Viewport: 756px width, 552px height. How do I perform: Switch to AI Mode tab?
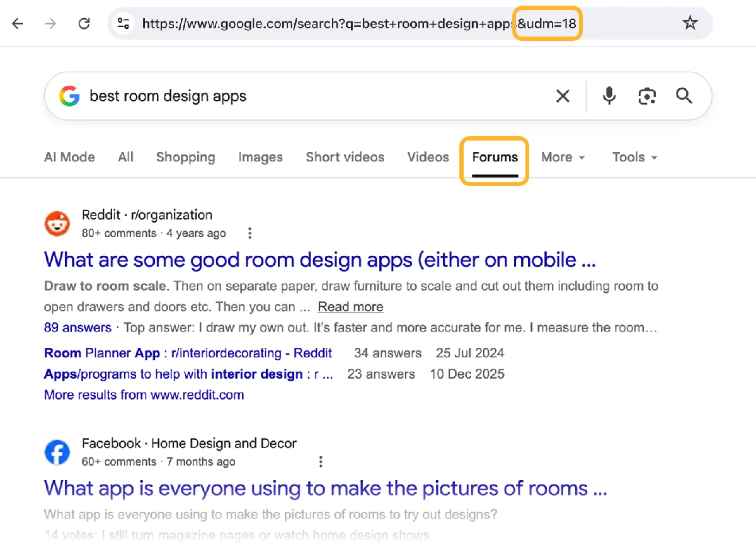(x=69, y=158)
